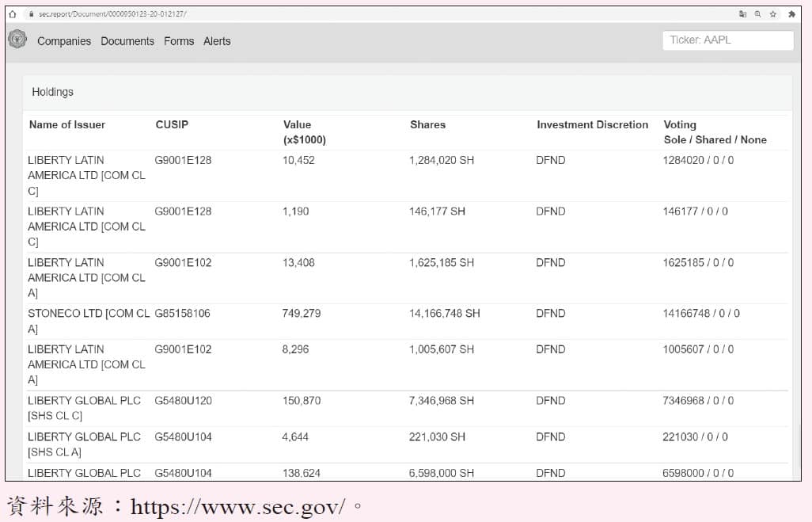Click voting figure 1284020 / 0 / 0
The image size is (812, 522).
(x=698, y=160)
